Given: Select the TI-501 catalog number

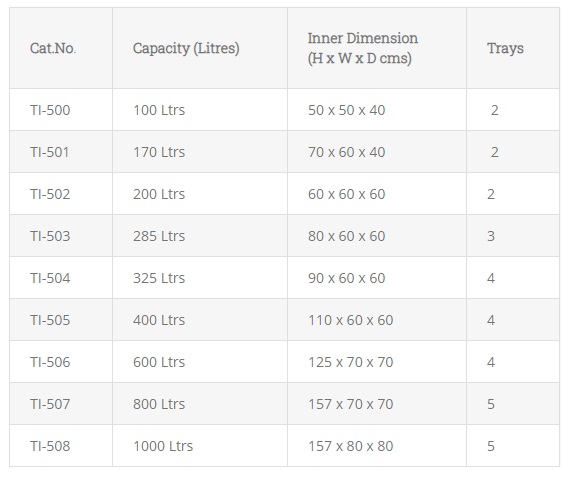Looking at the screenshot, I should tap(49, 152).
